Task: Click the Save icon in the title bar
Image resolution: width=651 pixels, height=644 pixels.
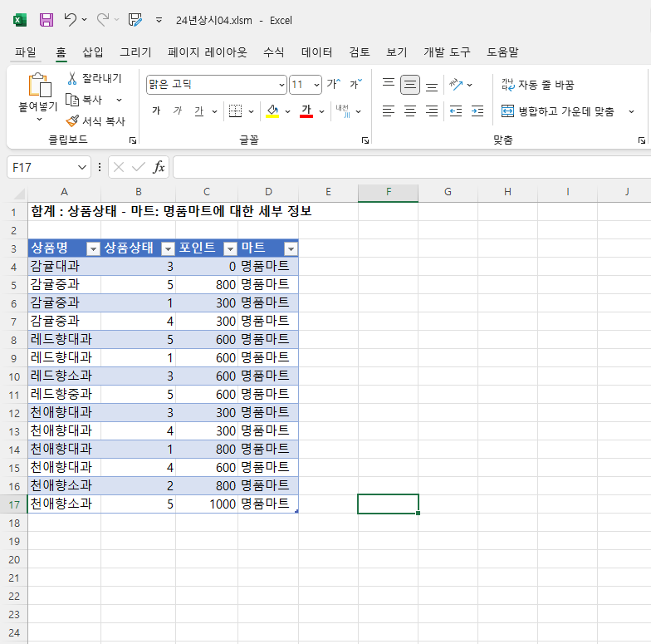Action: [46, 20]
